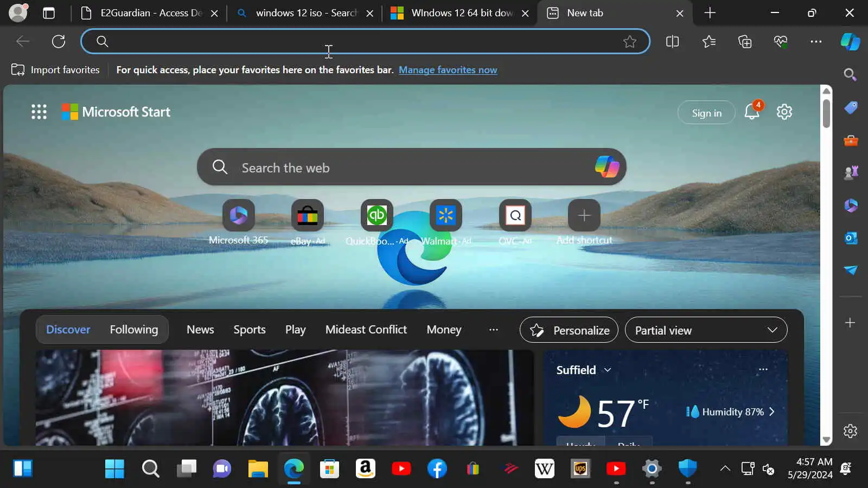The height and width of the screenshot is (488, 868).
Task: Open the News category
Action: (x=200, y=330)
